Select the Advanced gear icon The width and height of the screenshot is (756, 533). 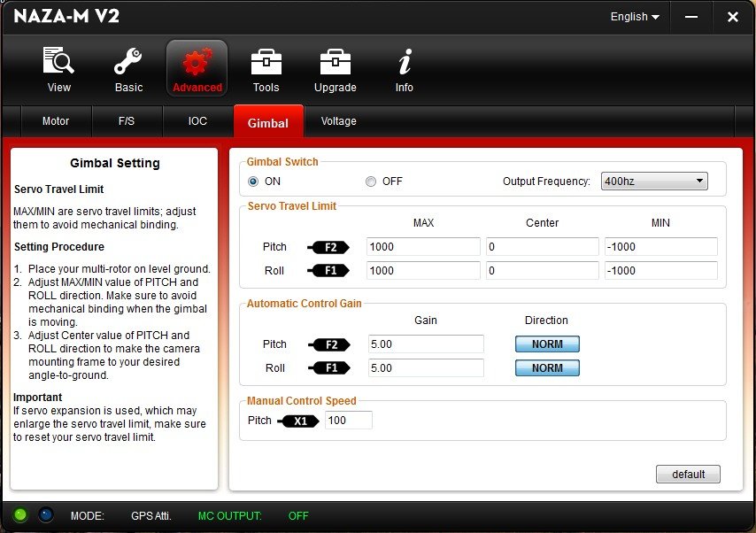(197, 61)
